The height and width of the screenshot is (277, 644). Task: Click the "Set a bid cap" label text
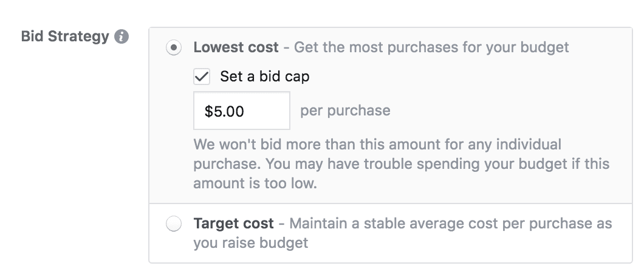(x=264, y=77)
